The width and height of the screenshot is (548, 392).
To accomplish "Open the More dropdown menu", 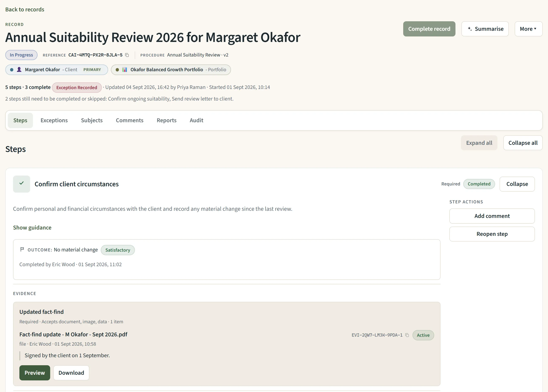I will click(528, 29).
